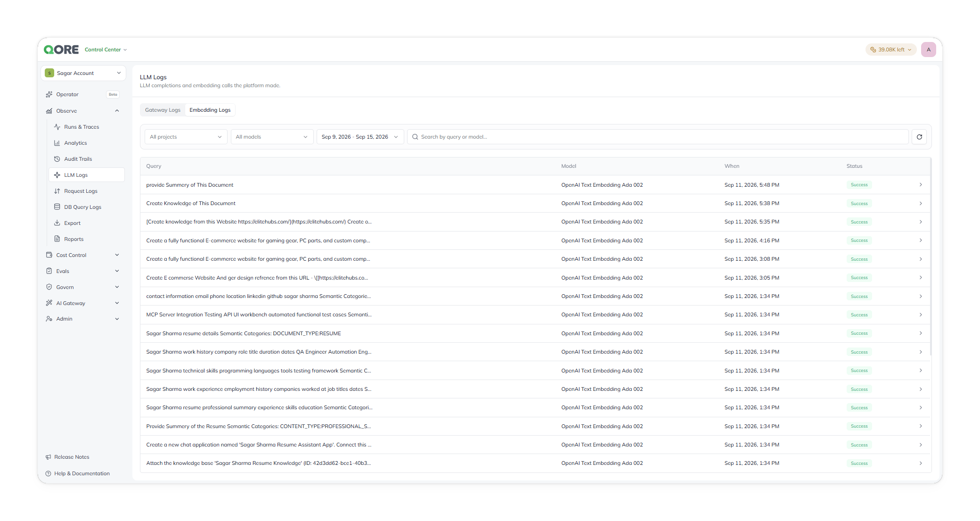Click 'Sep 11, 2026, 4:16 PM' timestamp

(x=751, y=240)
